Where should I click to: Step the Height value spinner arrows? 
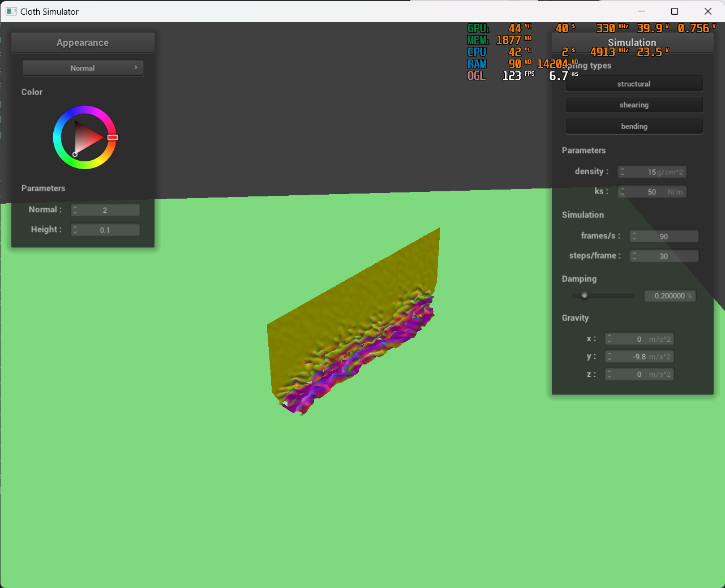click(x=75, y=230)
